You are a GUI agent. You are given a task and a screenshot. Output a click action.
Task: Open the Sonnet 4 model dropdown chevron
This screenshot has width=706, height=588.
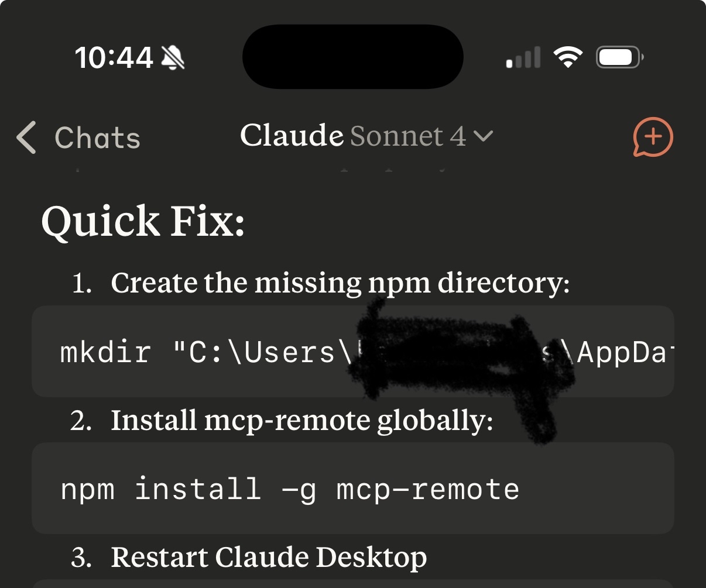tap(483, 137)
